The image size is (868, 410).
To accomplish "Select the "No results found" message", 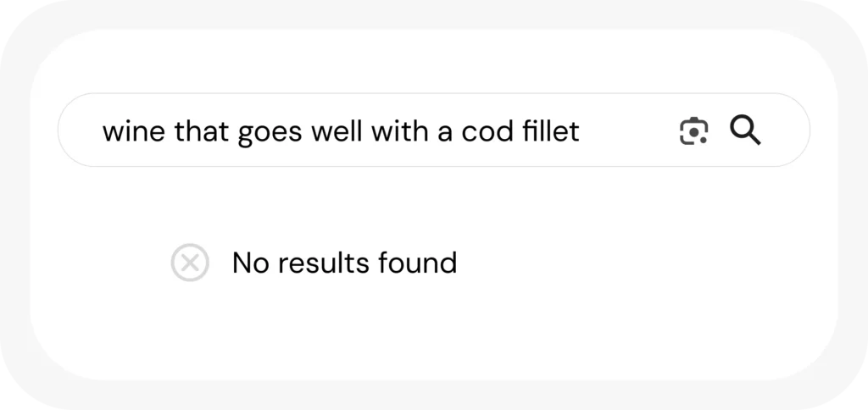I will tap(344, 263).
